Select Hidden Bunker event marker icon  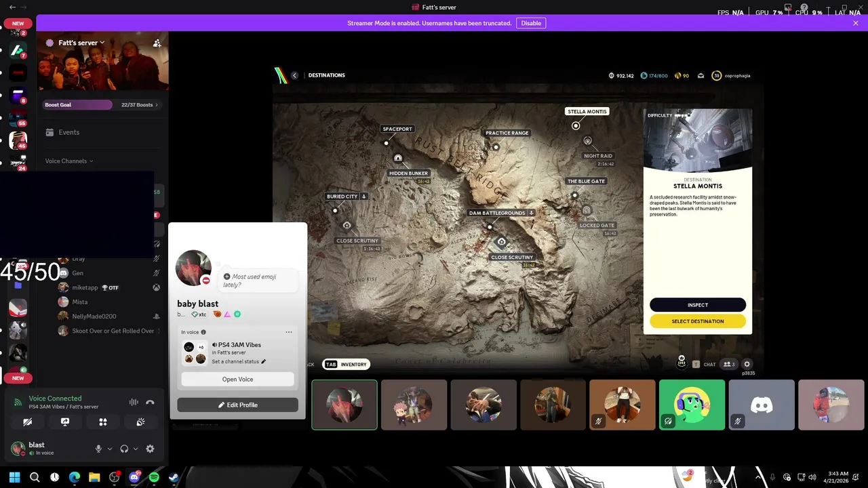pos(398,159)
